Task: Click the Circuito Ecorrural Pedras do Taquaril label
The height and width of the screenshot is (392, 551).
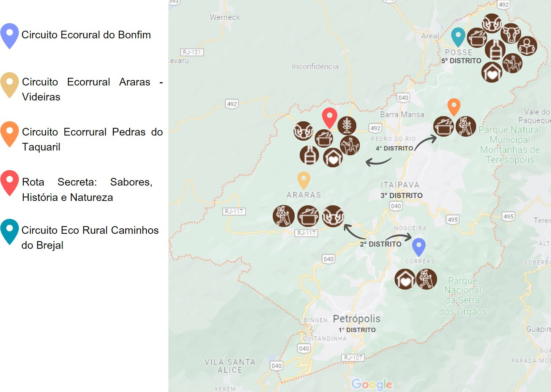Action: pyautogui.click(x=92, y=139)
